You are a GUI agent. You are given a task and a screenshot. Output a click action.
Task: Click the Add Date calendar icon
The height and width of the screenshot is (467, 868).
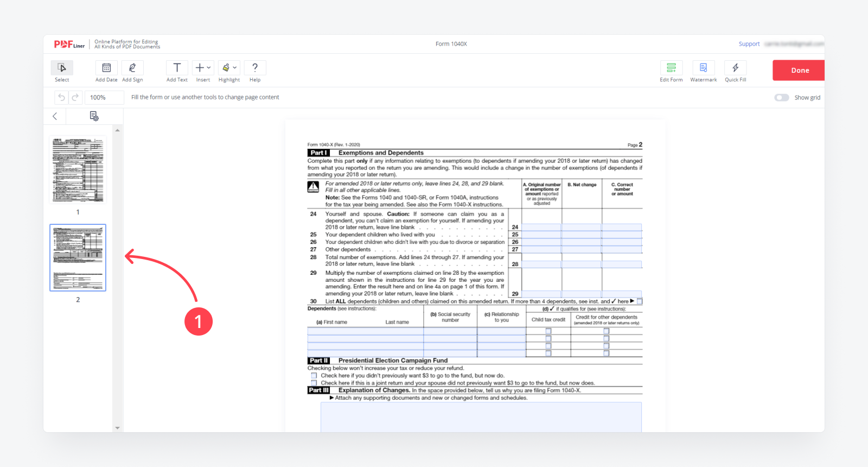106,68
